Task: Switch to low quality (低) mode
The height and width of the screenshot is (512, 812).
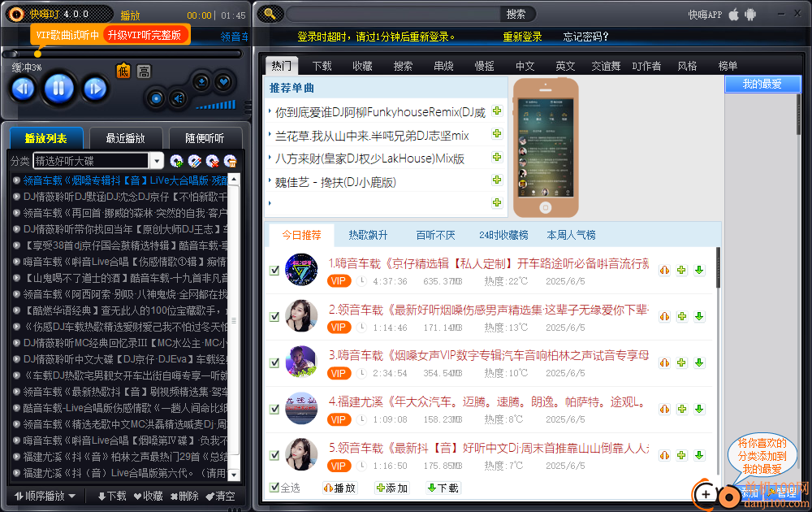Action: (x=123, y=71)
